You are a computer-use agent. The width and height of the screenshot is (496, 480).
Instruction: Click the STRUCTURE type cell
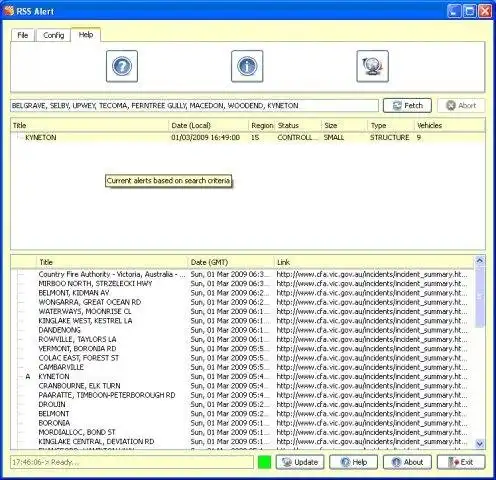tap(389, 137)
